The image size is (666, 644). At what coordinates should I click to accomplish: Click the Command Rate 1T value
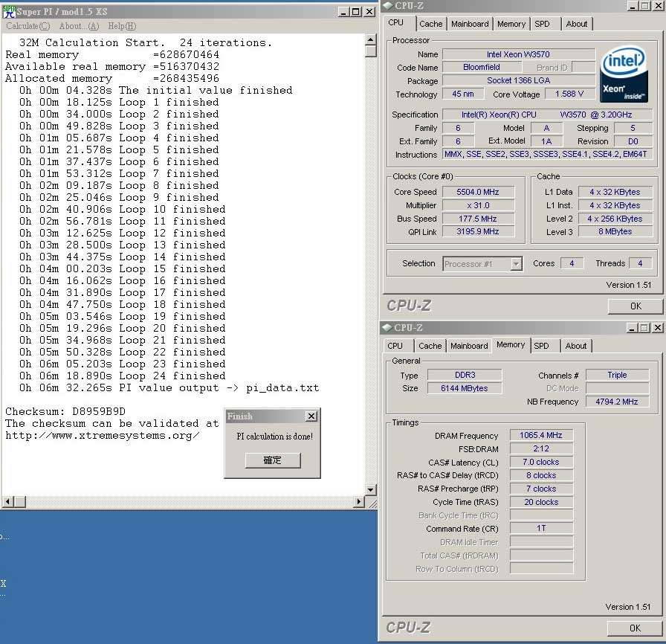click(x=541, y=528)
